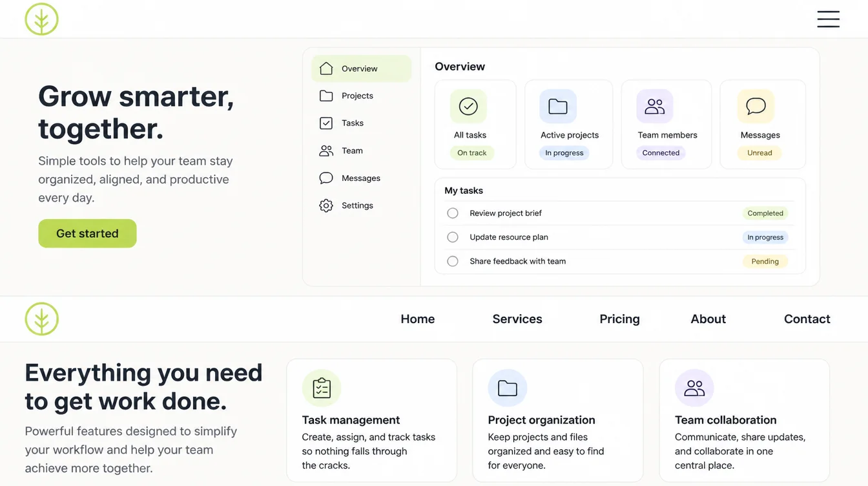The image size is (868, 486).
Task: Click the All tasks checkmark circle icon
Action: pos(468,106)
